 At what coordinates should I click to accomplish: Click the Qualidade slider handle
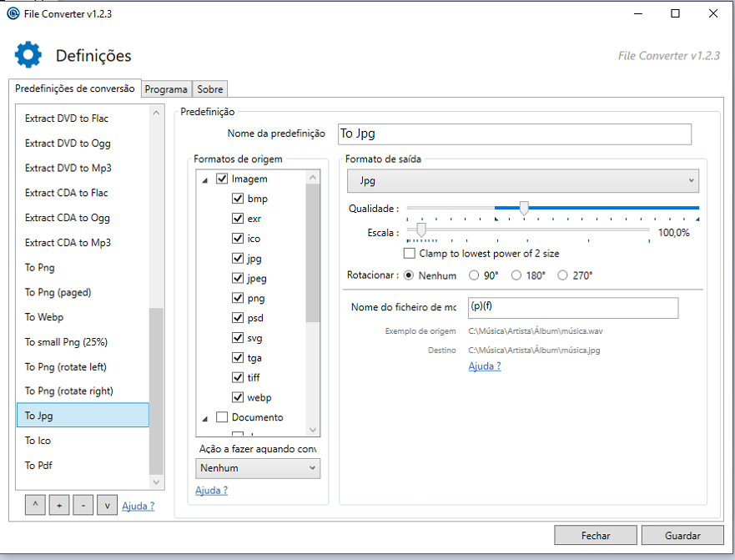[524, 208]
